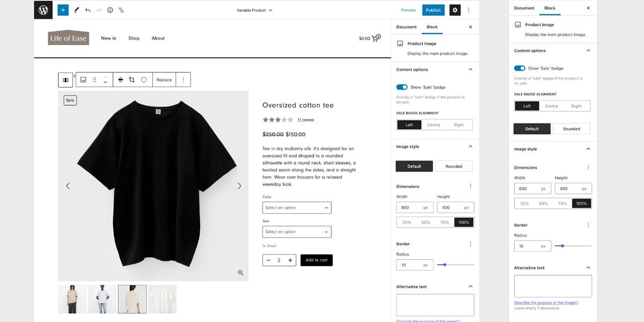
Task: Open the document Details info icon
Action: [x=109, y=10]
